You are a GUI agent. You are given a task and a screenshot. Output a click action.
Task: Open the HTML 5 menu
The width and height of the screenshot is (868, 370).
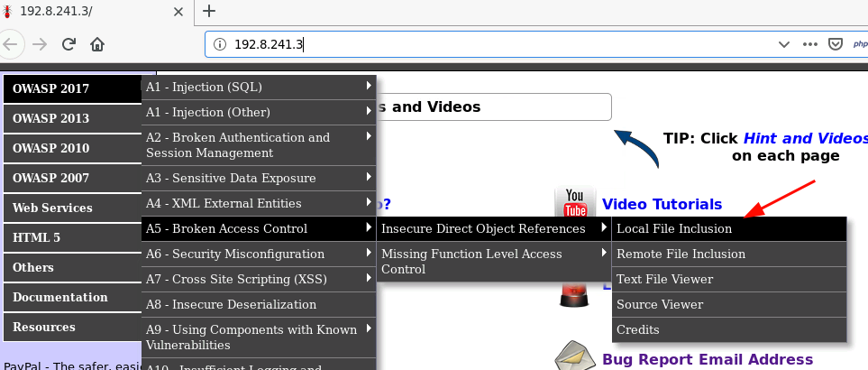pos(72,238)
